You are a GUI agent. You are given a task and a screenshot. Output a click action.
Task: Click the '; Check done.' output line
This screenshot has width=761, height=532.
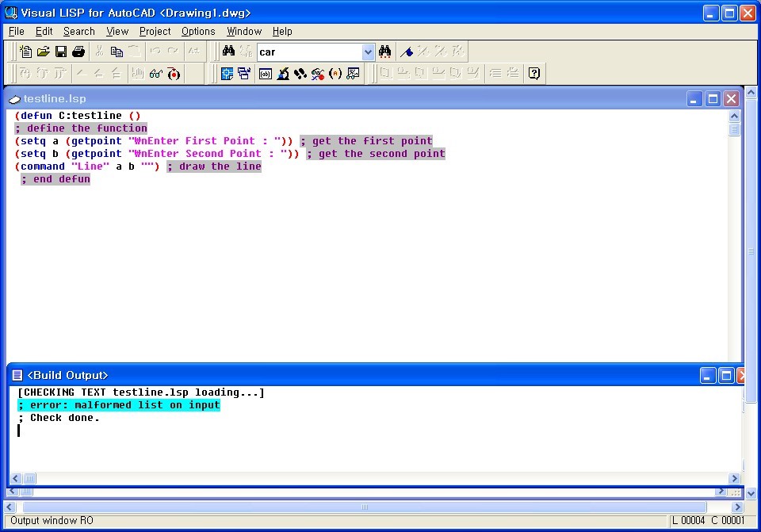[59, 418]
